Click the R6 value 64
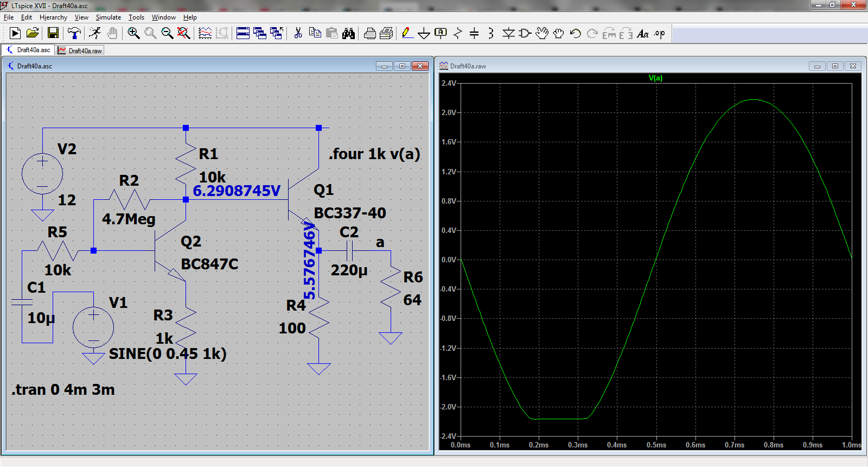 pyautogui.click(x=412, y=300)
